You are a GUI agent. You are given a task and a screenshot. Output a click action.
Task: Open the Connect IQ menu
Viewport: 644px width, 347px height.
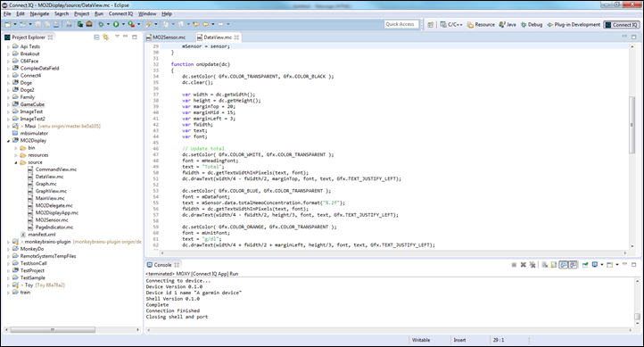point(120,13)
